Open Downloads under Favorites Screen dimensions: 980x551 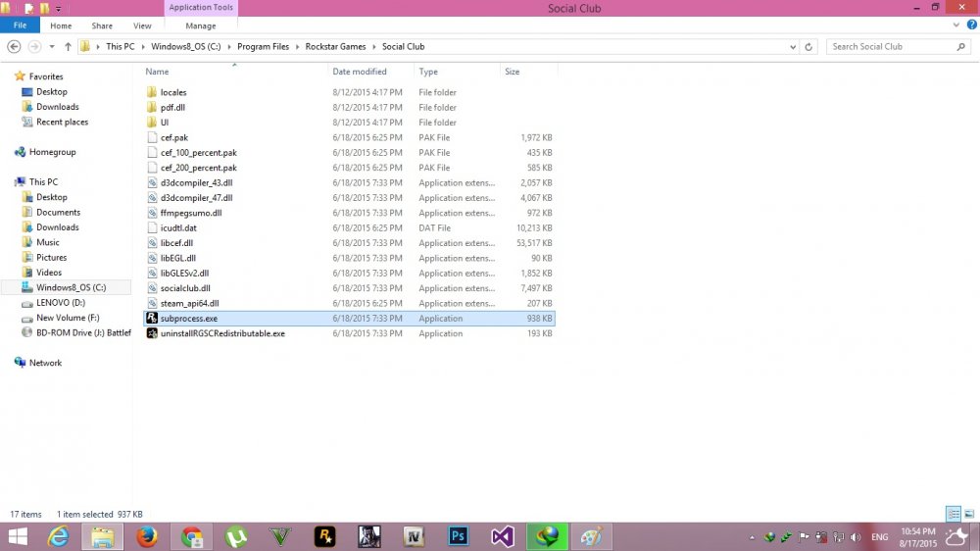[58, 106]
